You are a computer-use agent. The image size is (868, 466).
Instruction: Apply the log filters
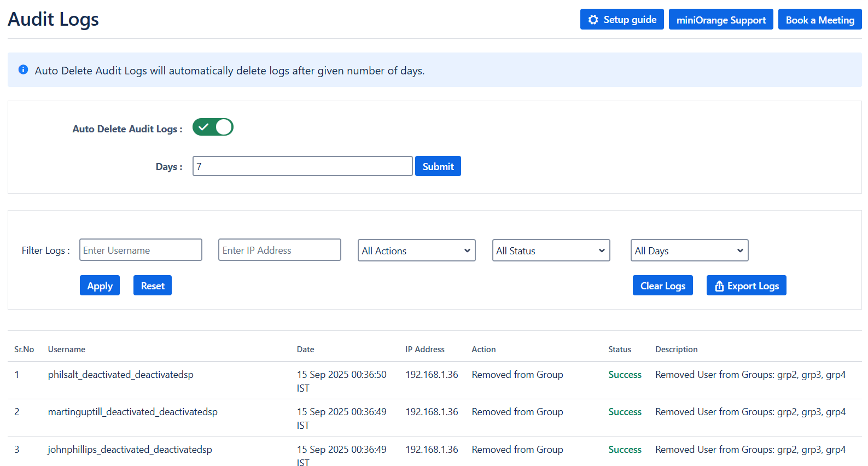click(x=100, y=286)
